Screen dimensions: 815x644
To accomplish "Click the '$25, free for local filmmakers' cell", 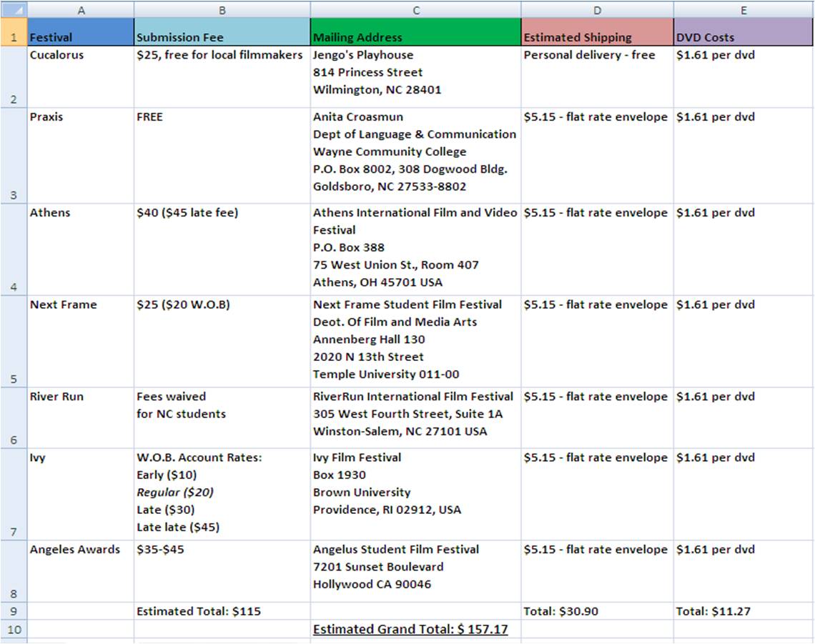I will click(222, 77).
